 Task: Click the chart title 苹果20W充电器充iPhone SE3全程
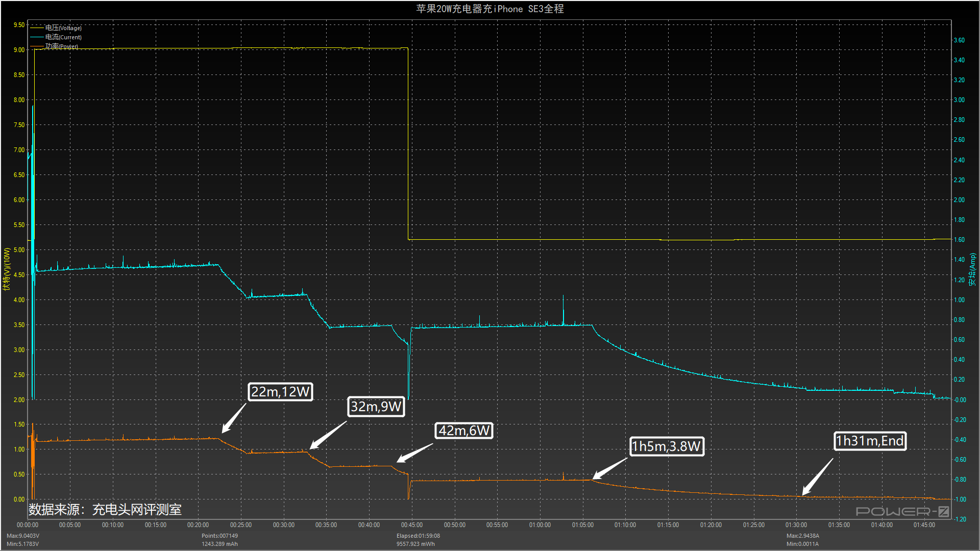tap(490, 9)
